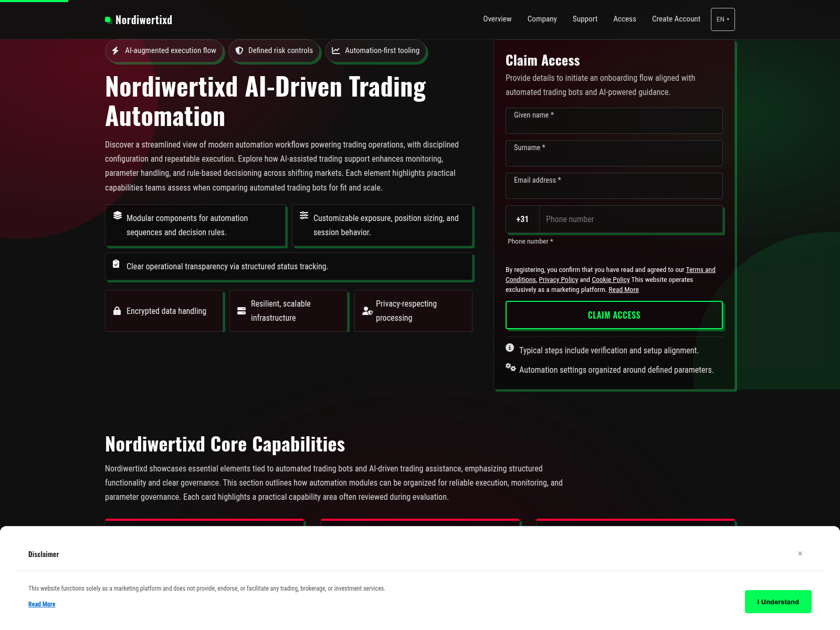Click the Privacy-respecting processing card
Screen dimensions: 840x630
(413, 311)
